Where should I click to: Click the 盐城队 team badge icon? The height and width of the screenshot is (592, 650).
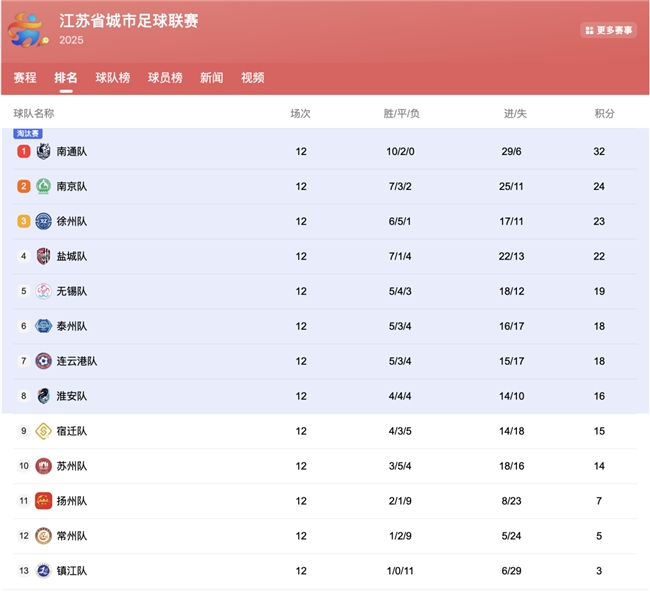(x=43, y=257)
